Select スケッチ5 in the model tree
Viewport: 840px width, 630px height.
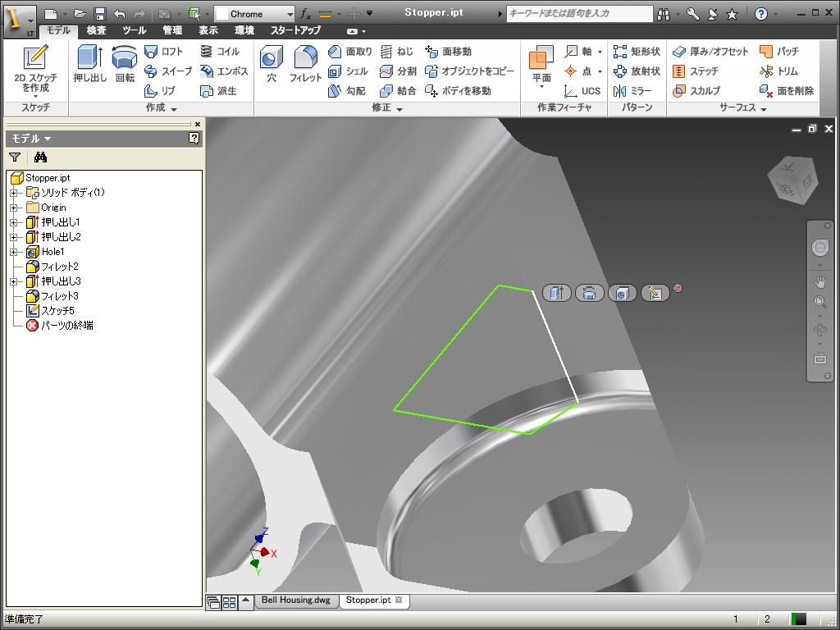coord(57,311)
